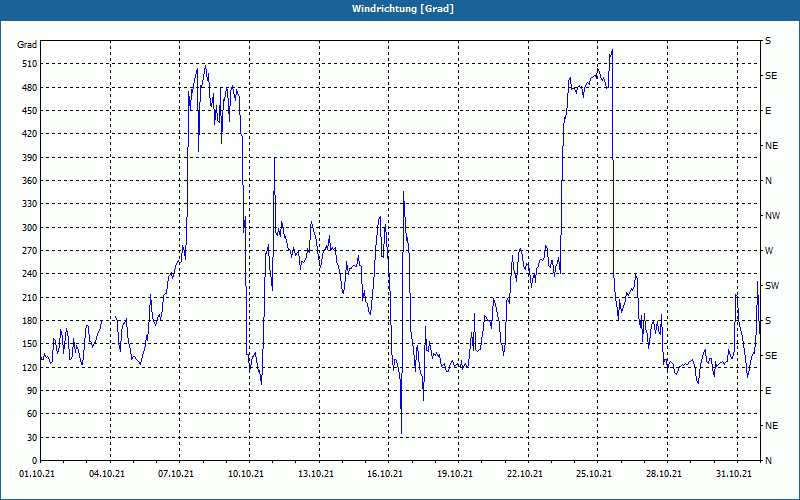Viewport: 800px width, 500px height.
Task: Click the 01.10.21 date label
Action: point(37,474)
